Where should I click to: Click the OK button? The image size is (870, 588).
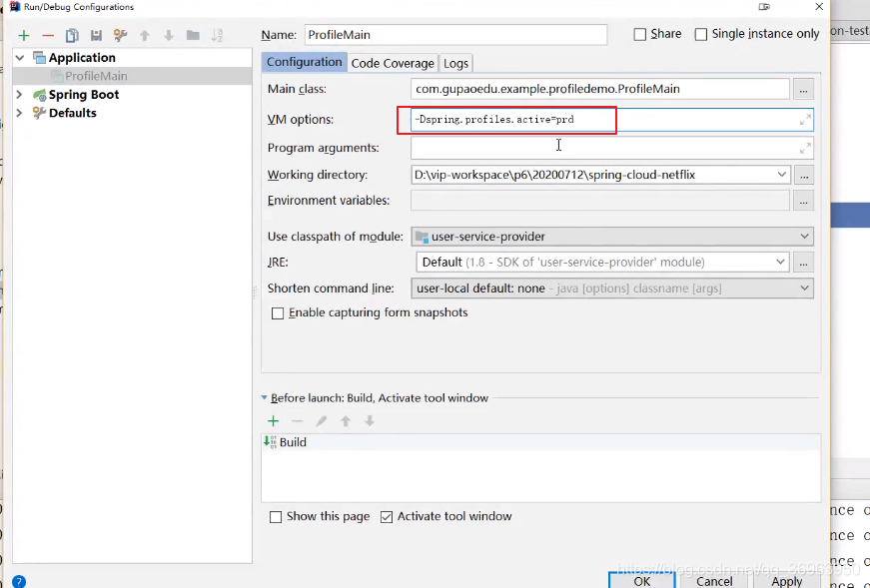pos(642,581)
